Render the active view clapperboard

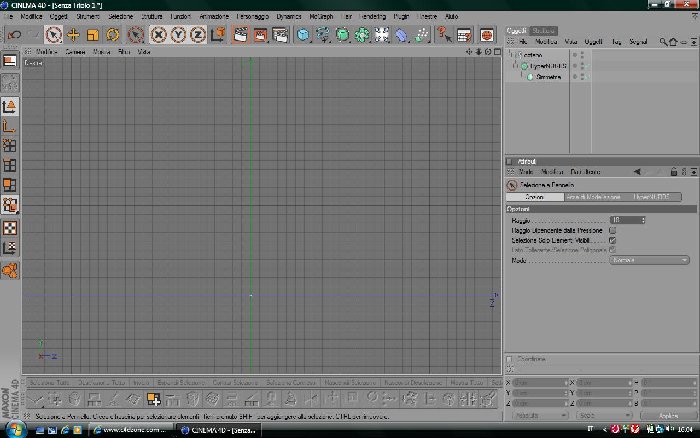tap(240, 34)
